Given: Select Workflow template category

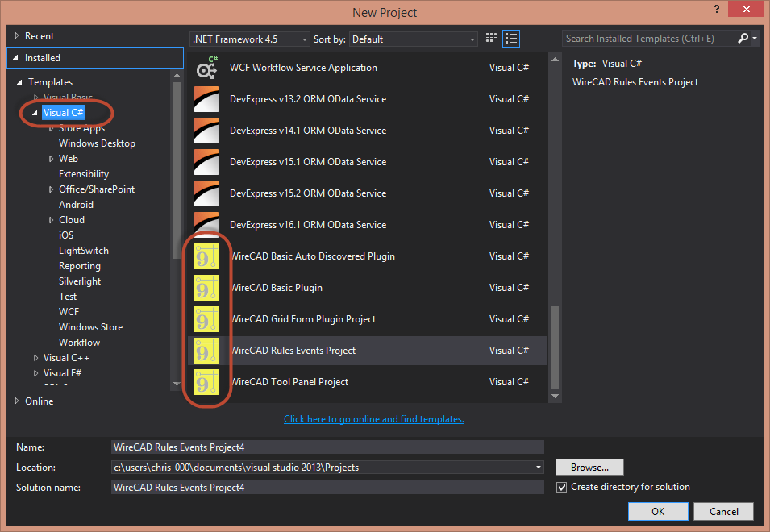Looking at the screenshot, I should [x=79, y=343].
